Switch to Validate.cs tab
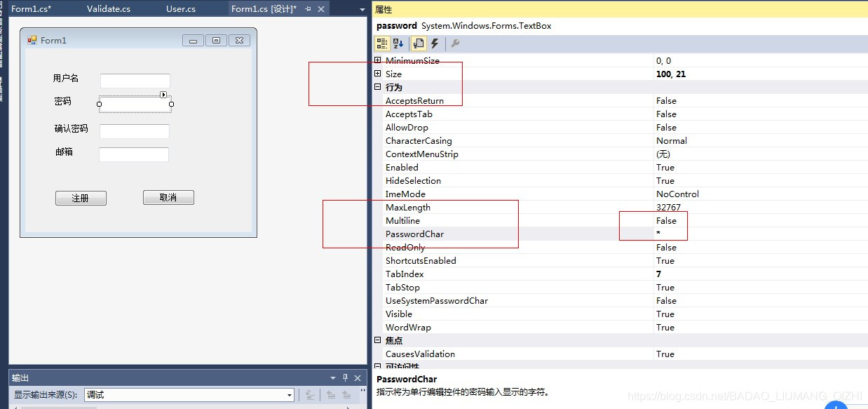 109,9
